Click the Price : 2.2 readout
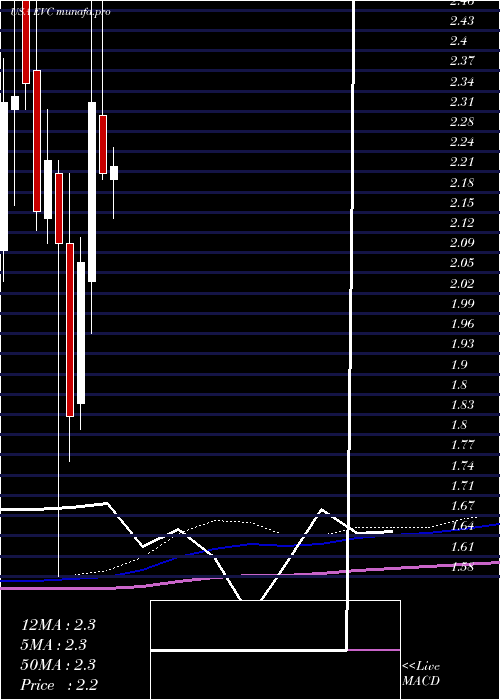The width and height of the screenshot is (500, 700). tap(59, 685)
